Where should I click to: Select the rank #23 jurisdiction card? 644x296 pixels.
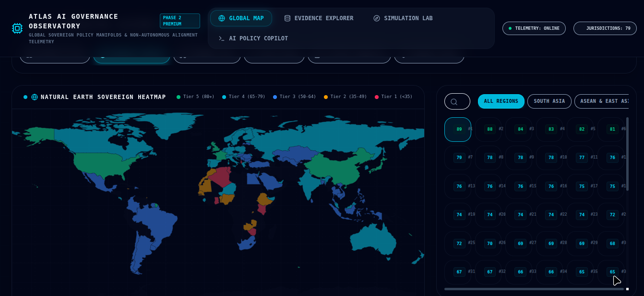click(581, 215)
